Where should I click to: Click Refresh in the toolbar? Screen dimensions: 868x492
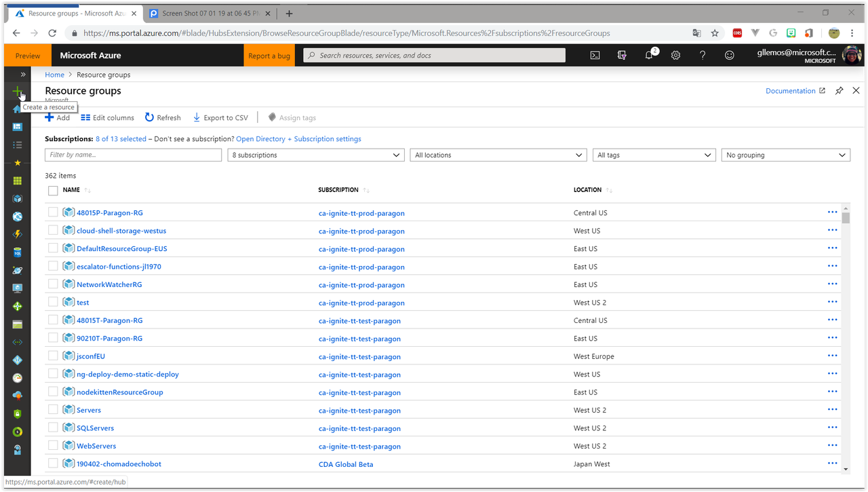(x=163, y=117)
